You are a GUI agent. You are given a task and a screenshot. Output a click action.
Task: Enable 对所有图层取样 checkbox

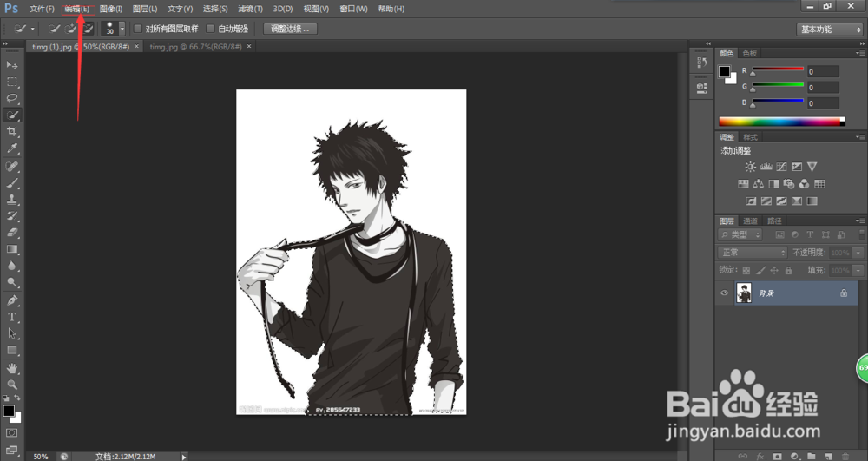(138, 29)
